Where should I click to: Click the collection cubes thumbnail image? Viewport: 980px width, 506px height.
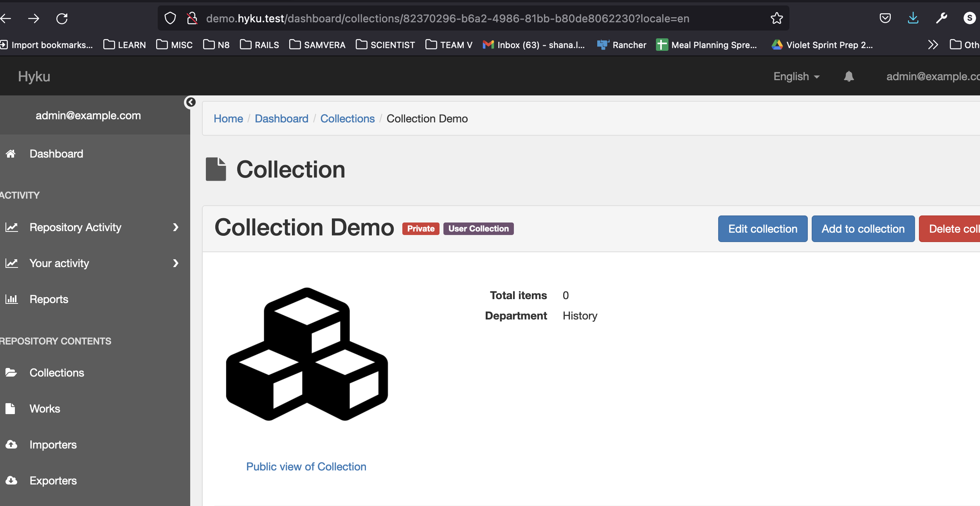[x=307, y=354]
